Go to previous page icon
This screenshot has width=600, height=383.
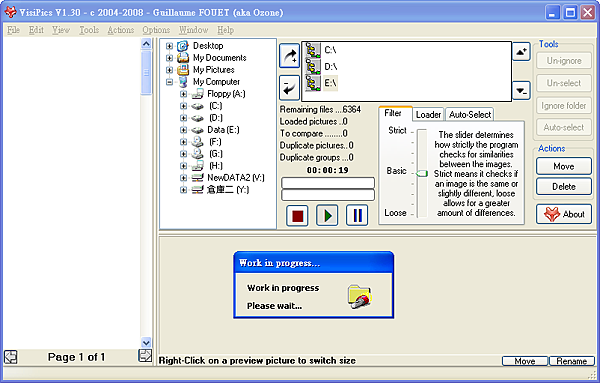pos(11,357)
